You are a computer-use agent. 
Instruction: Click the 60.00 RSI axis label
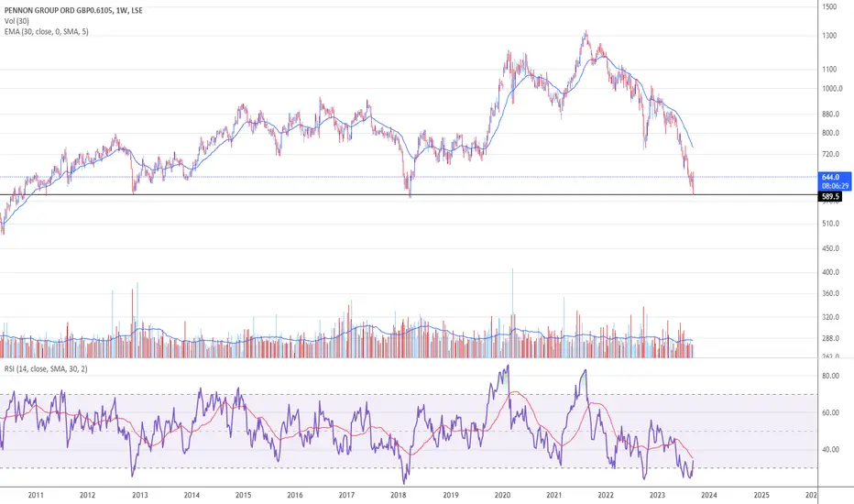pyautogui.click(x=830, y=413)
